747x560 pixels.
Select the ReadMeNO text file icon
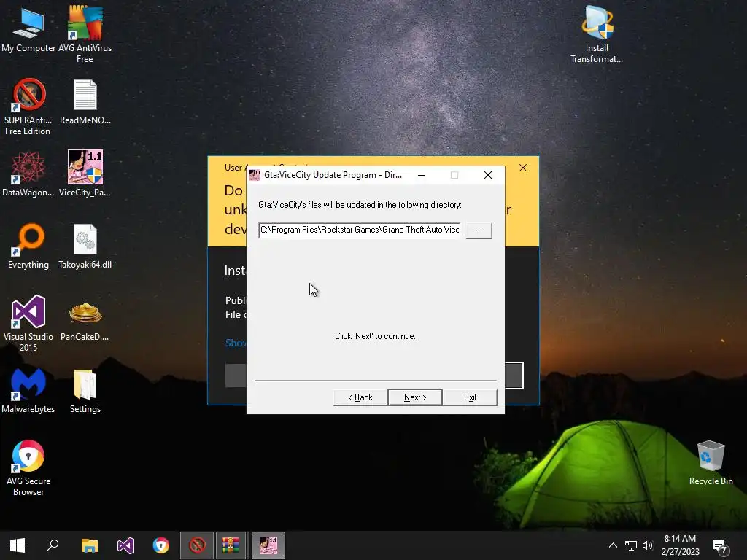[x=85, y=102]
